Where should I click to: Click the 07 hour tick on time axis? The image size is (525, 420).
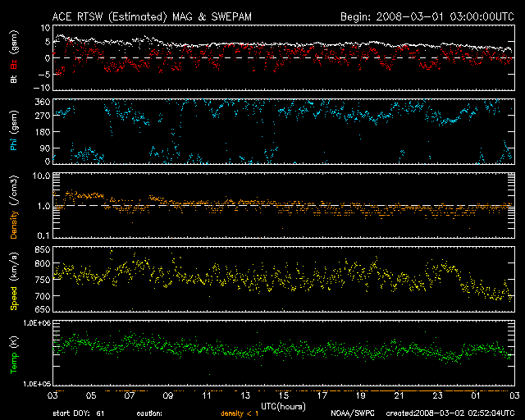pyautogui.click(x=130, y=396)
